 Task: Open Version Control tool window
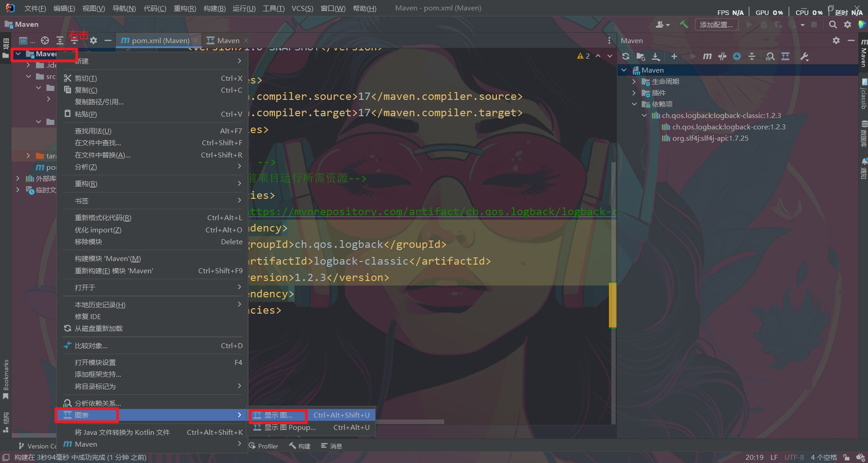point(37,446)
